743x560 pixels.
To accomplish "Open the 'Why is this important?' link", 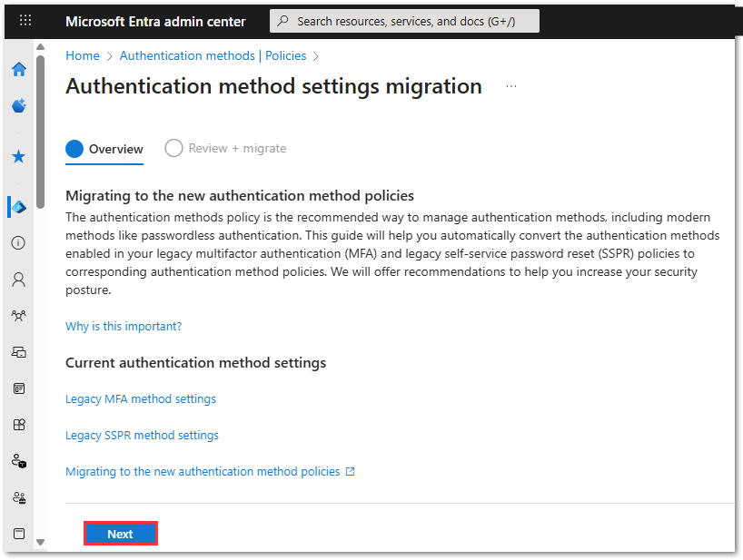I will pos(124,327).
